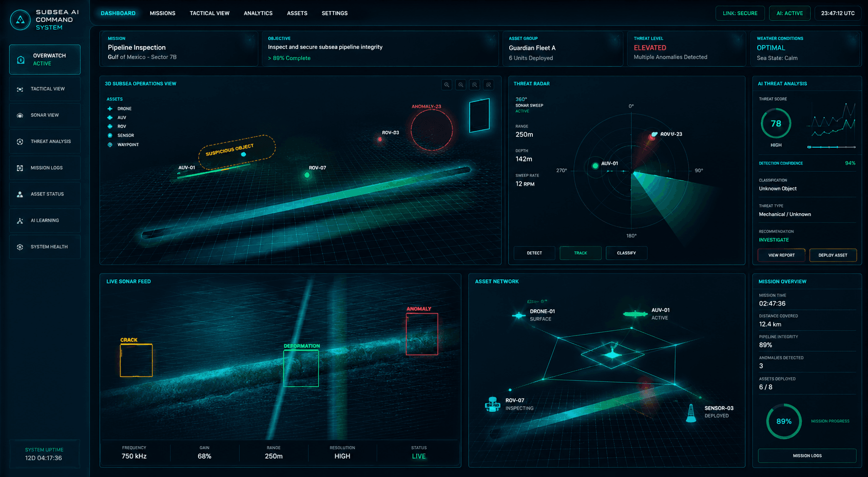
Task: Click the DRONE-01 icon in Asset Network
Action: [x=518, y=315]
